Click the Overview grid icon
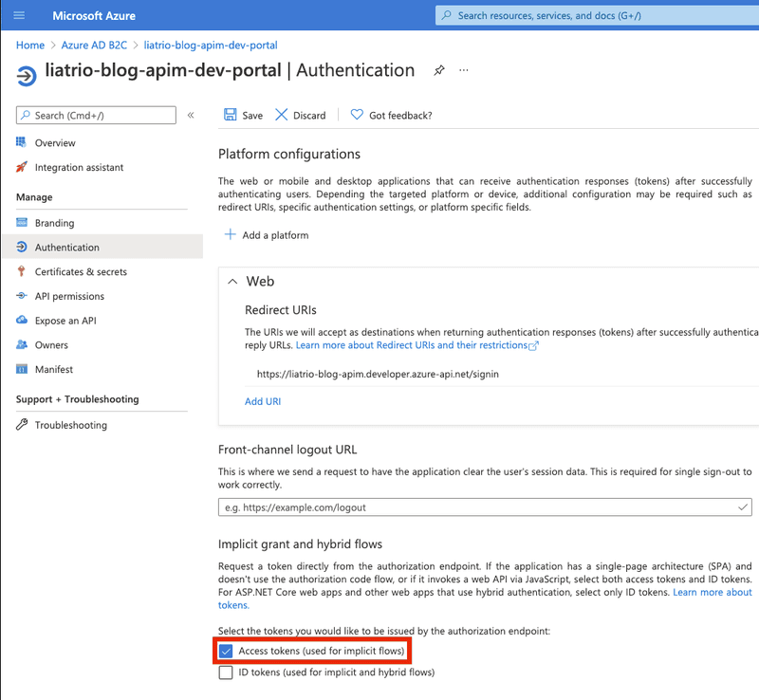This screenshot has height=700, width=759. [21, 142]
